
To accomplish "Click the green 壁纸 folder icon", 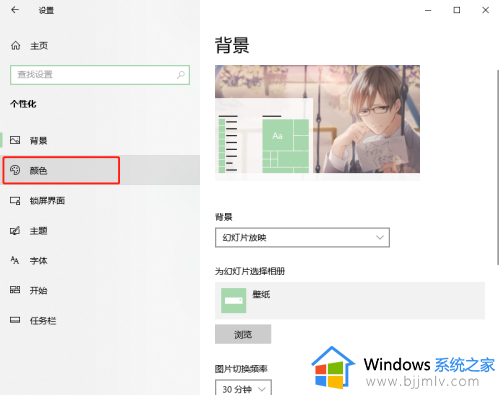I will (233, 300).
